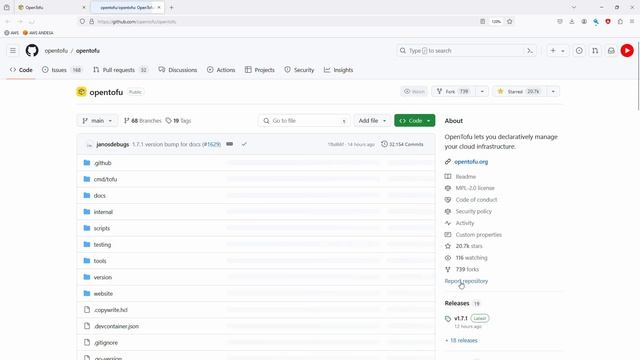Open the .github folder
Image resolution: width=640 pixels, height=360 pixels.
point(102,163)
